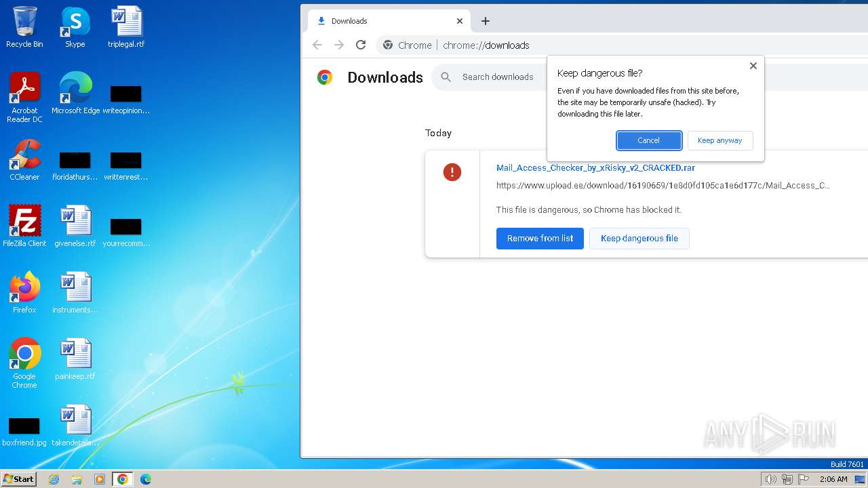Image resolution: width=868 pixels, height=488 pixels.
Task: Select the yourrecomm desktop file
Action: click(126, 232)
